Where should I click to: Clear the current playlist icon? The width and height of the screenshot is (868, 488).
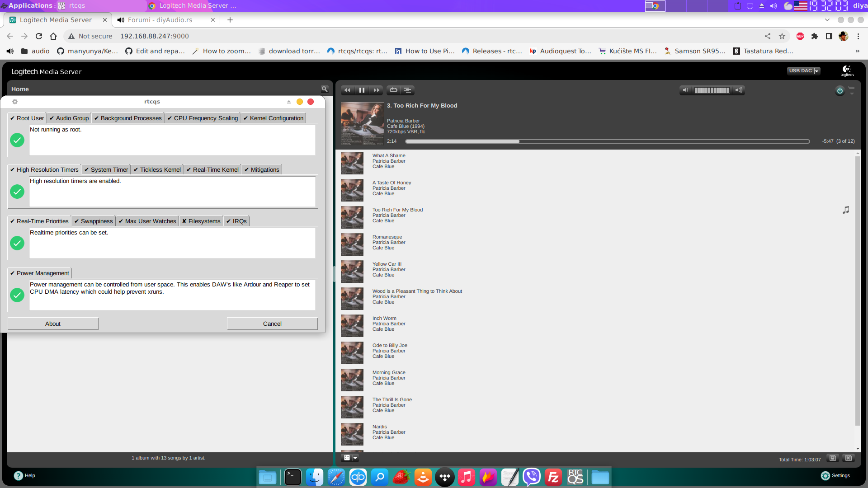[x=849, y=458]
